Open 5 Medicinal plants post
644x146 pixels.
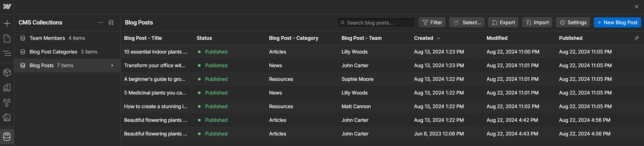pos(155,93)
